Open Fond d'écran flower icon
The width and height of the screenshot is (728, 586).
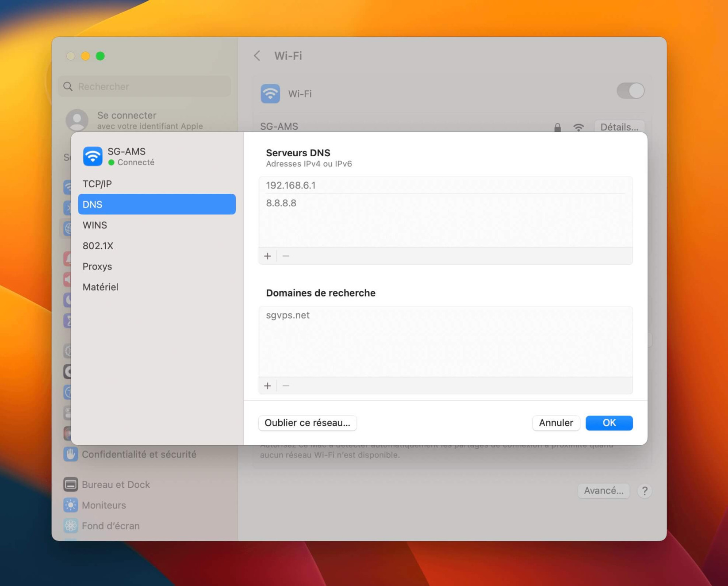click(x=70, y=526)
